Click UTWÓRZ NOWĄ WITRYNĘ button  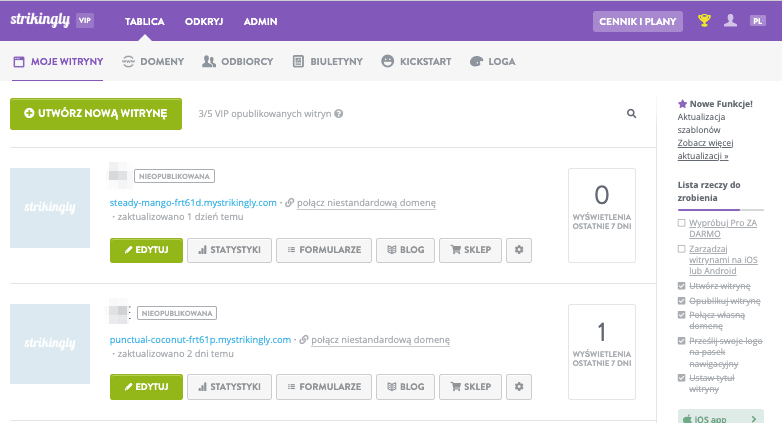click(x=96, y=114)
